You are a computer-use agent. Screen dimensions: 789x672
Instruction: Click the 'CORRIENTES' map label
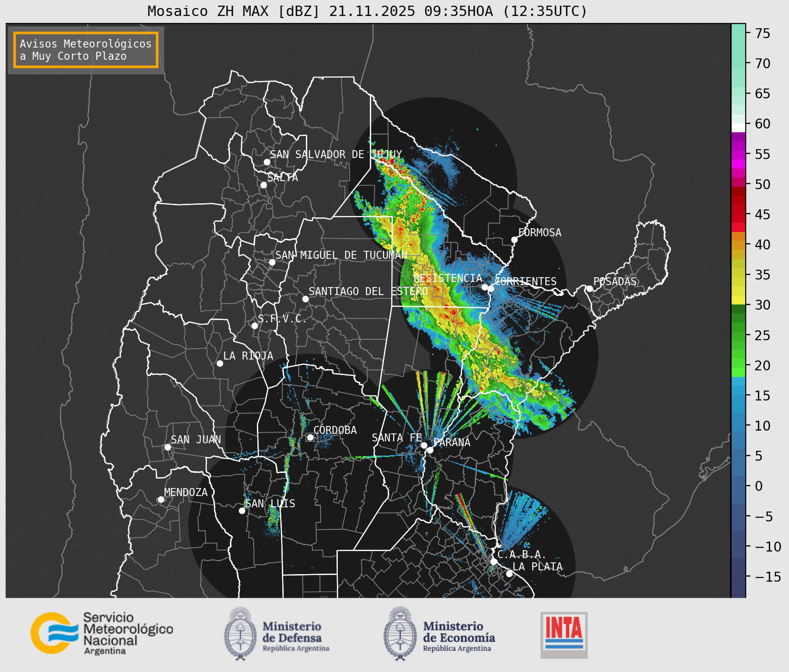coord(526,281)
